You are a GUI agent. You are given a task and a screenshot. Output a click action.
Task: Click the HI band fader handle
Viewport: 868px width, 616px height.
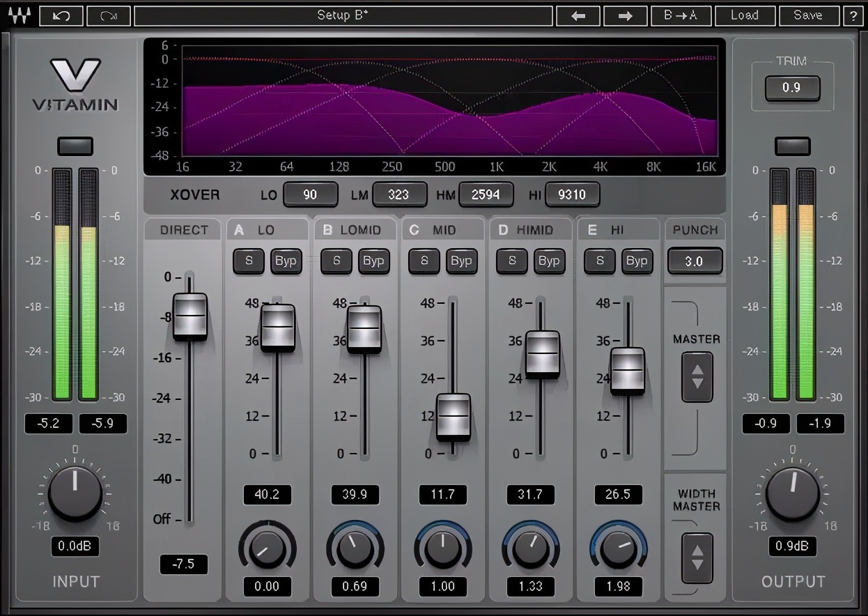click(628, 371)
